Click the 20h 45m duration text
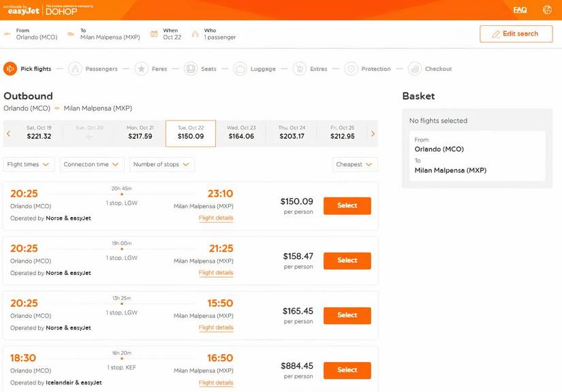The width and height of the screenshot is (562, 392). click(x=121, y=189)
